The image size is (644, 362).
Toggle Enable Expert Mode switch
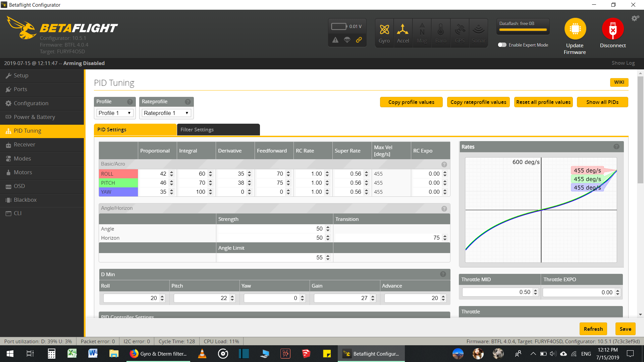(502, 45)
